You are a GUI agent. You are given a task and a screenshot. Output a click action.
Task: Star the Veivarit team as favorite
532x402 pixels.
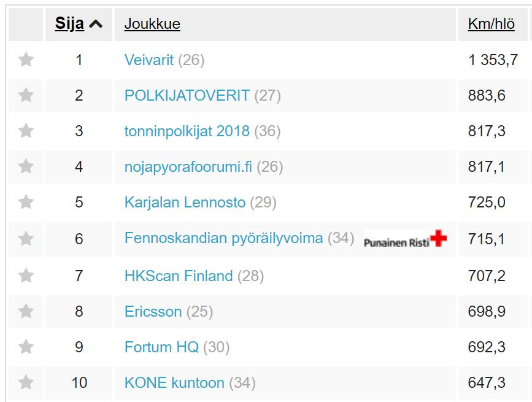point(26,60)
